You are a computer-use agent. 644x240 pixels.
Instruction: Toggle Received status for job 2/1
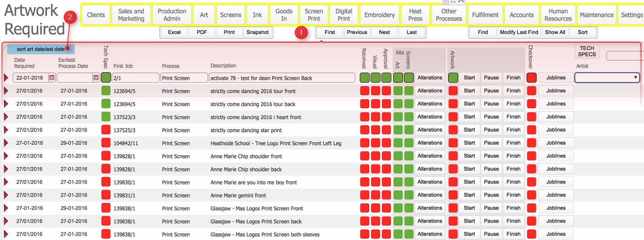[365, 78]
